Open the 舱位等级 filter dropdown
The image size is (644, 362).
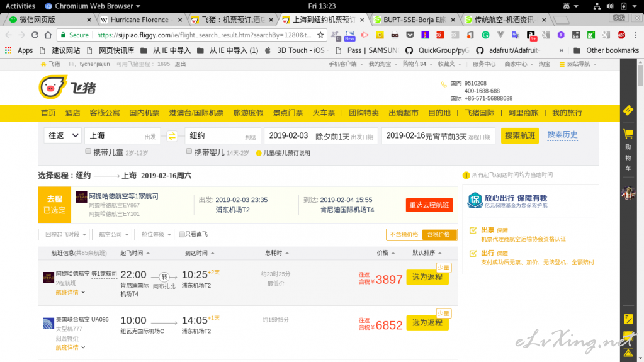(154, 234)
